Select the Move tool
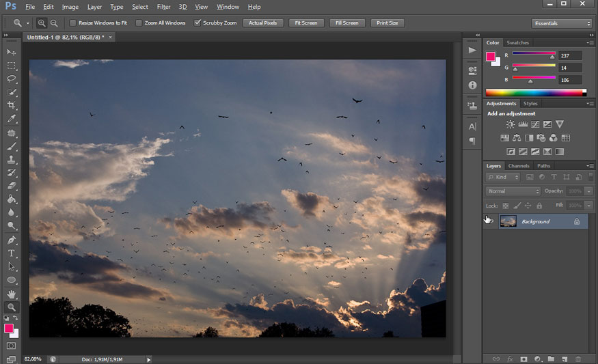 11,52
